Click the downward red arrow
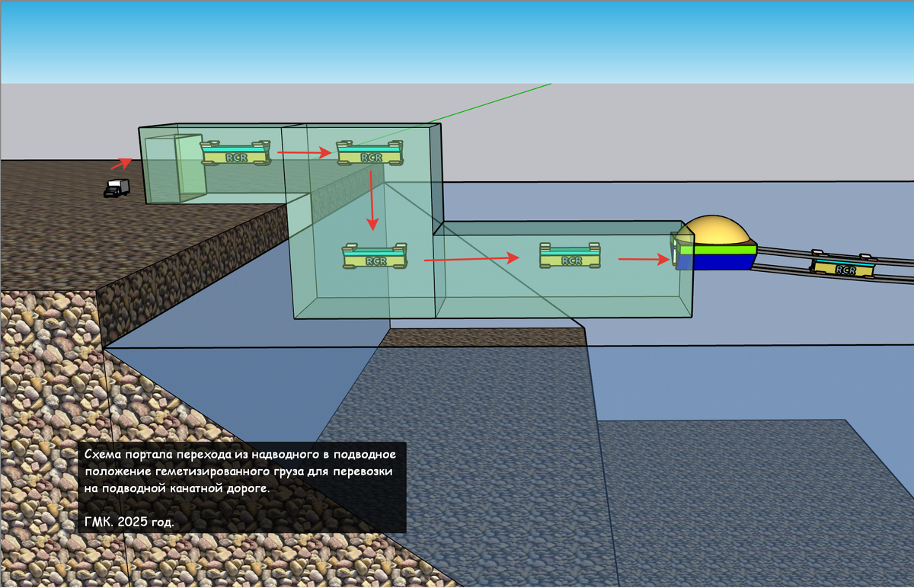The width and height of the screenshot is (914, 588). 371,201
